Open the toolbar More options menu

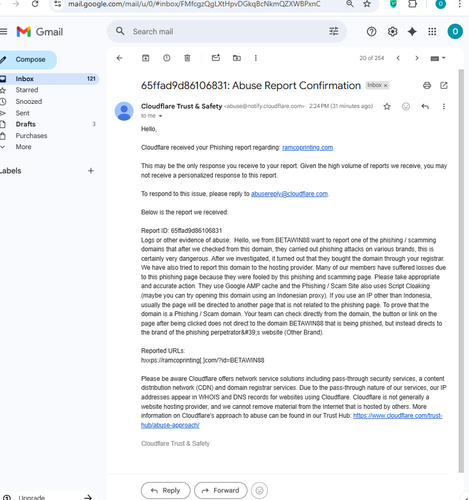[256, 58]
